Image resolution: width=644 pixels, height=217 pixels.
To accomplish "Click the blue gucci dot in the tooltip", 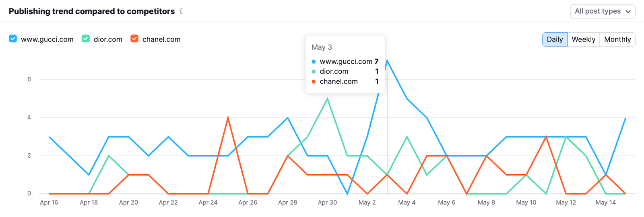I will [x=314, y=62].
